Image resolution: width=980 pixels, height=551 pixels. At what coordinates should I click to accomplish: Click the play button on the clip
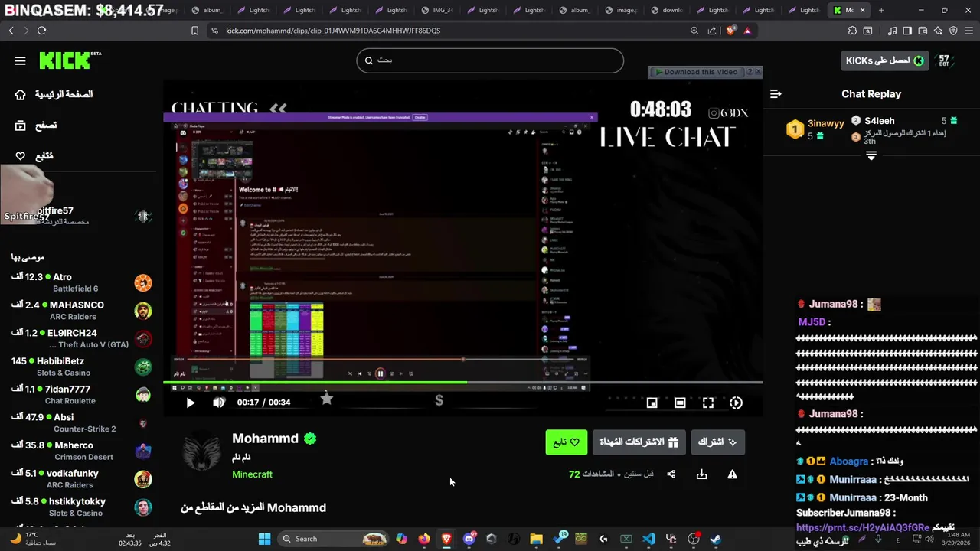(x=191, y=403)
